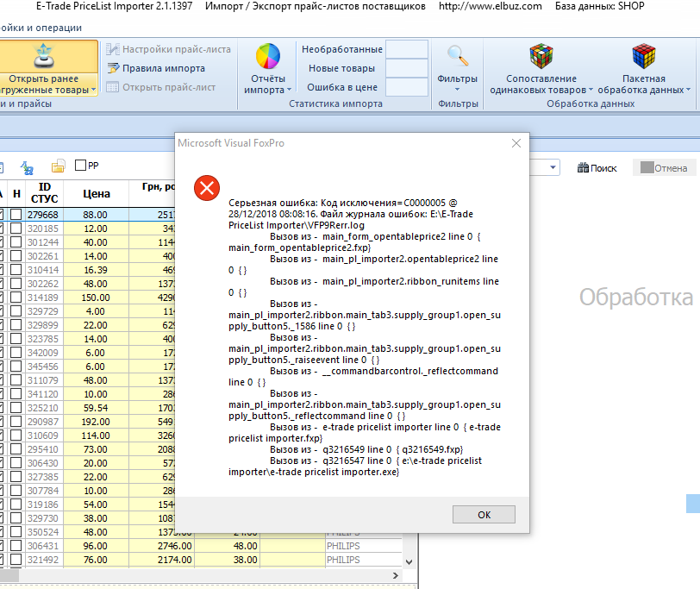The height and width of the screenshot is (589, 700).
Task: Click OK in the FoxPro error dialog
Action: pos(484,515)
